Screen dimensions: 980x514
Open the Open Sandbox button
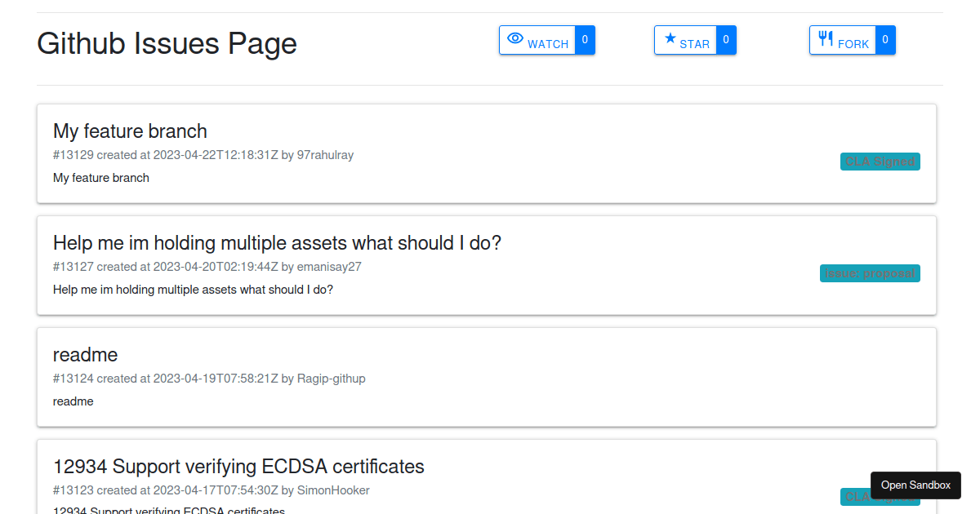coord(915,485)
